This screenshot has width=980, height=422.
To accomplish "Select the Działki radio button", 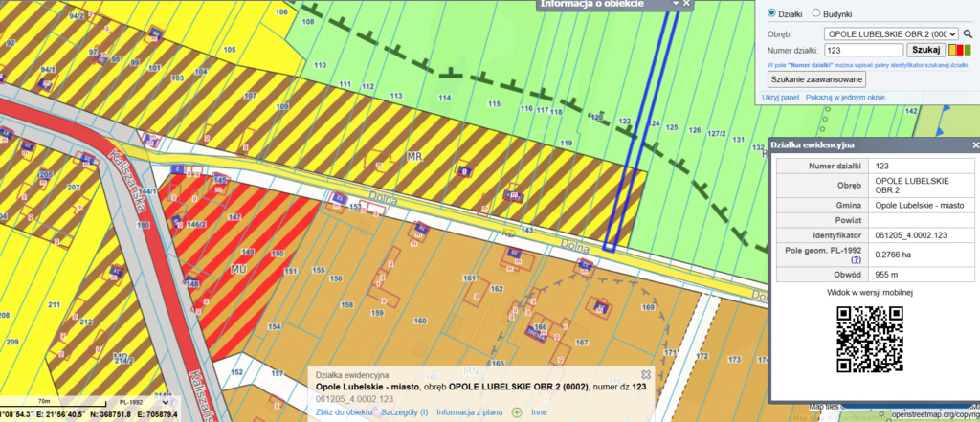I will 772,14.
